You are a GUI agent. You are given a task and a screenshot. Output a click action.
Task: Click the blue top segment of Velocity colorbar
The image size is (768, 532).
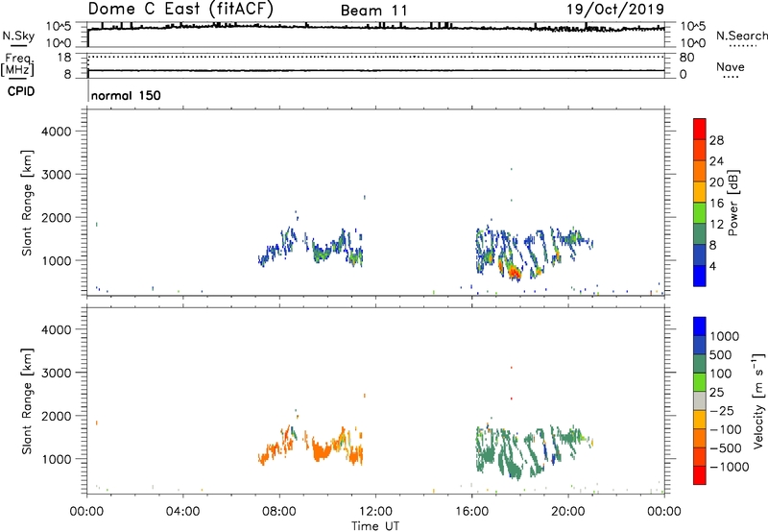pyautogui.click(x=700, y=326)
